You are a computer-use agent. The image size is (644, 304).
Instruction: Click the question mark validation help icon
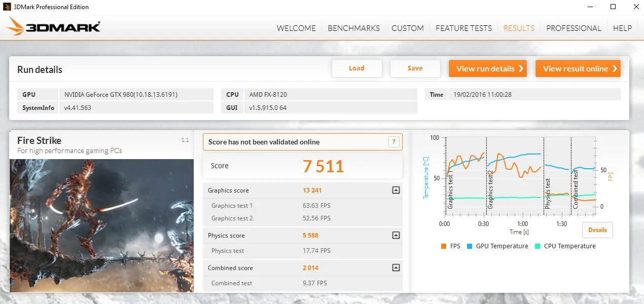393,142
